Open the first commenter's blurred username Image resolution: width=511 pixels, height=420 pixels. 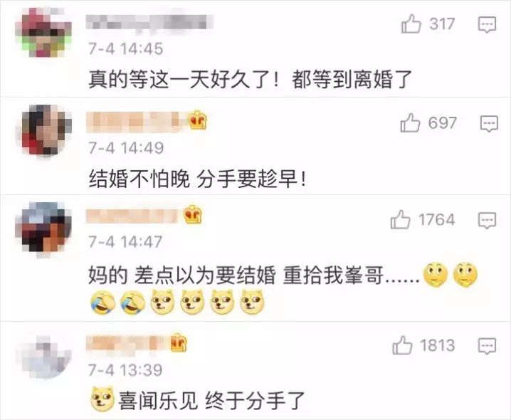149,23
